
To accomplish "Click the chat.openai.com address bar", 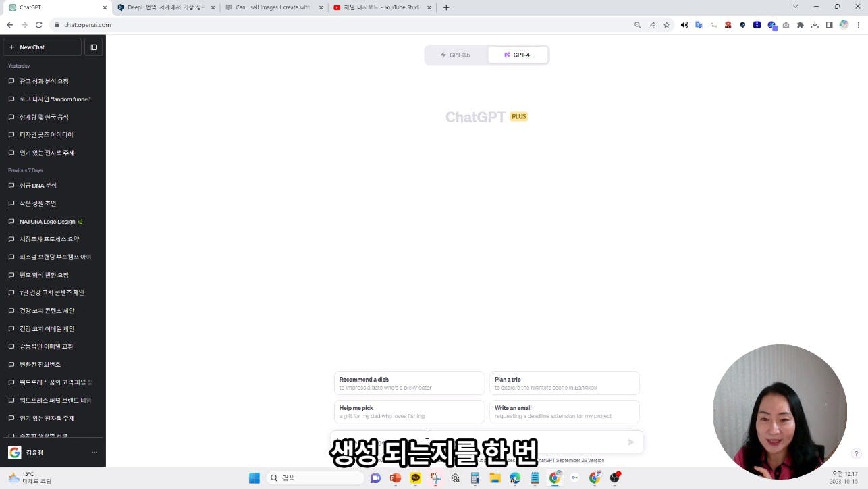I will point(337,25).
